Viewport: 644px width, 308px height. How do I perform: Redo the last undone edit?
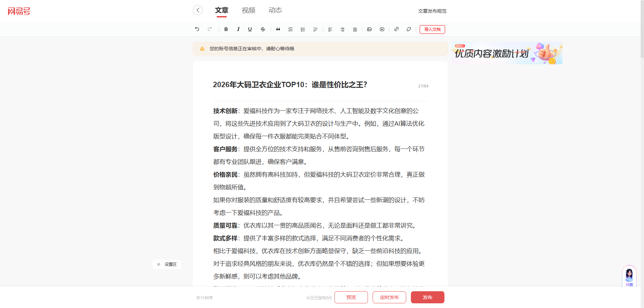210,29
